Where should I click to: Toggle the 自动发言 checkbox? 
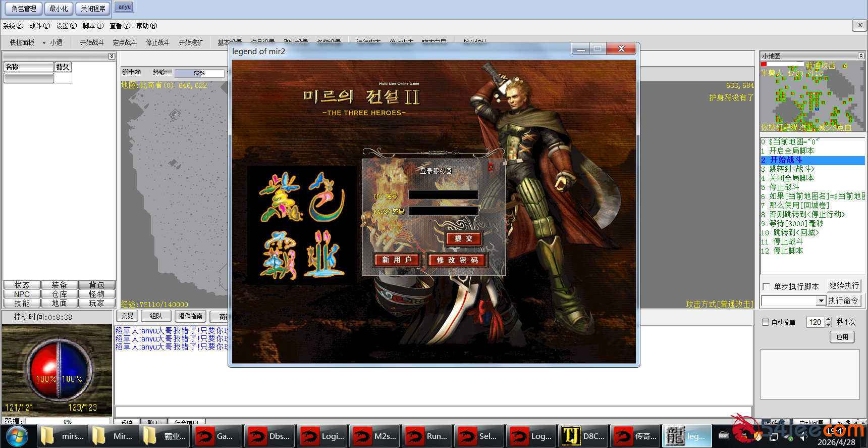[x=766, y=322]
